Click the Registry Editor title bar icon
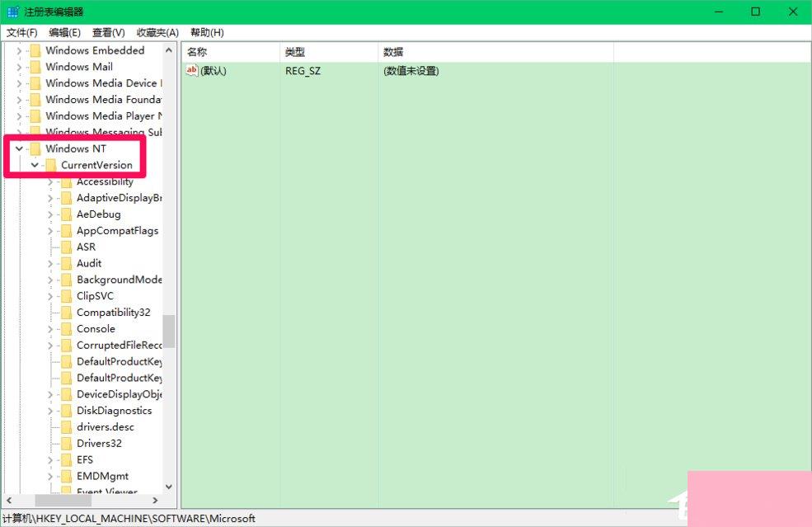The height and width of the screenshot is (527, 812). click(11, 10)
